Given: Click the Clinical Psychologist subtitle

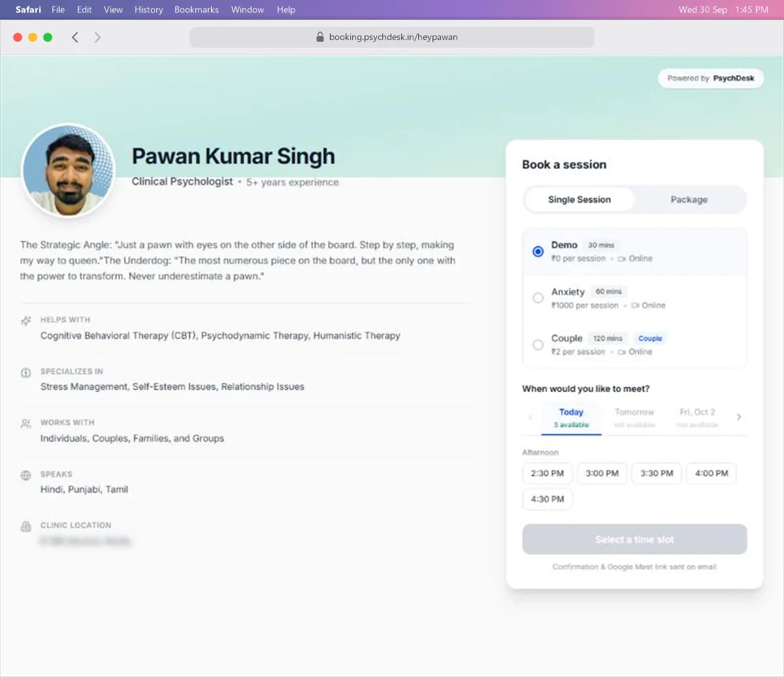Looking at the screenshot, I should click(182, 182).
